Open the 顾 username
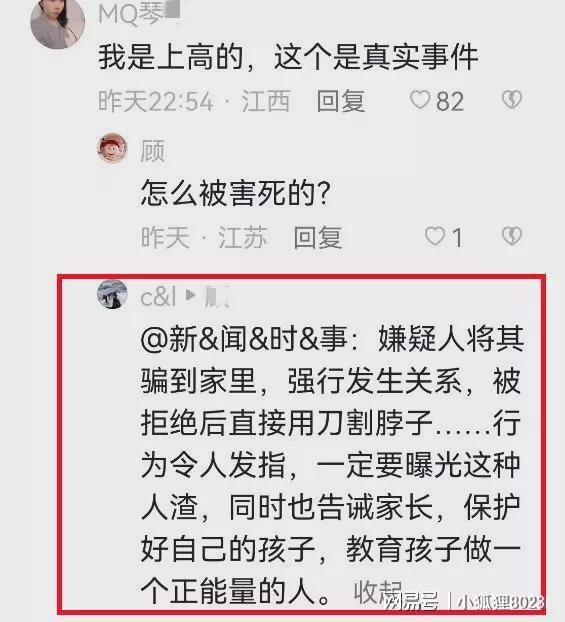Screen dimensions: 565x622 click(152, 151)
